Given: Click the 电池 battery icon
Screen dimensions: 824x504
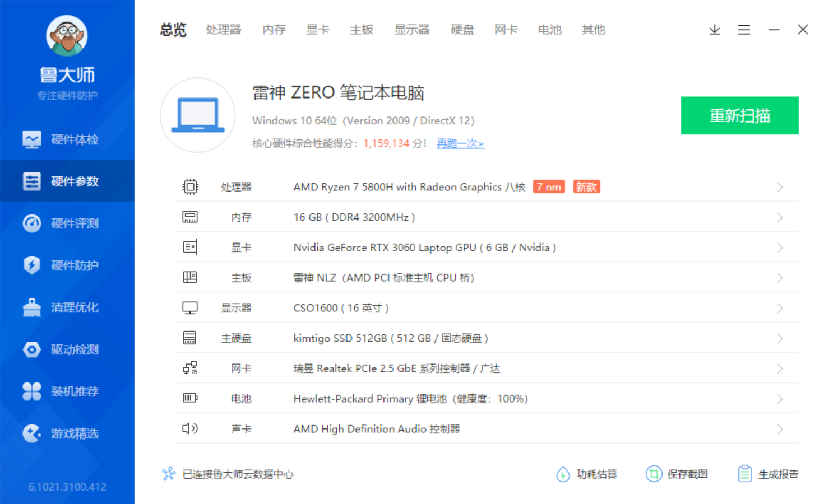Looking at the screenshot, I should pos(190,398).
